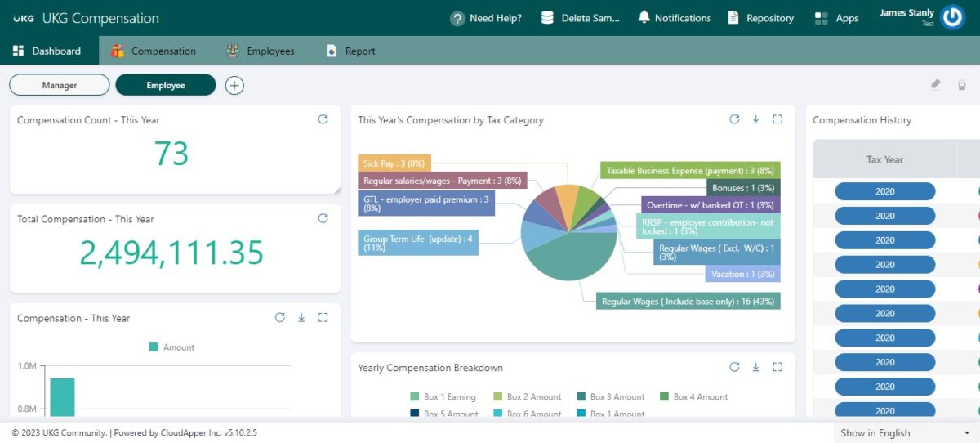Image resolution: width=980 pixels, height=443 pixels.
Task: Open Notifications bell icon
Action: tap(644, 17)
